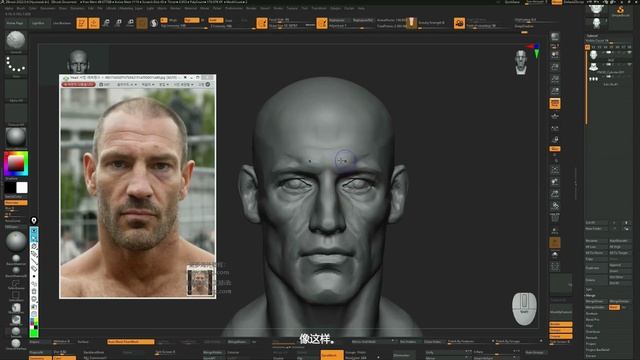Open the Preferences menu
Viewport: 640px width, 360px height.
[234, 8]
